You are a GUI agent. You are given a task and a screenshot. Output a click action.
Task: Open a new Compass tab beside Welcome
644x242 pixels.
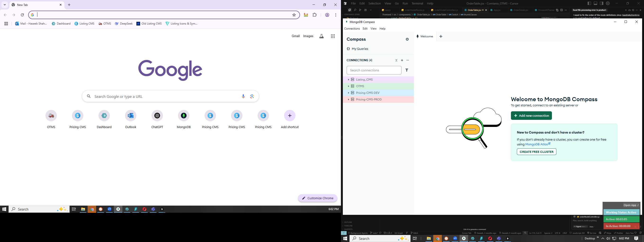click(441, 36)
